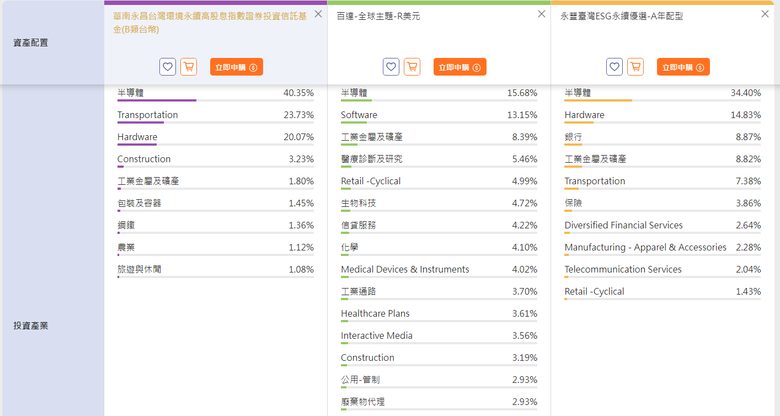Select the 資產配置 row label
Image resolution: width=780 pixels, height=416 pixels.
coord(31,43)
